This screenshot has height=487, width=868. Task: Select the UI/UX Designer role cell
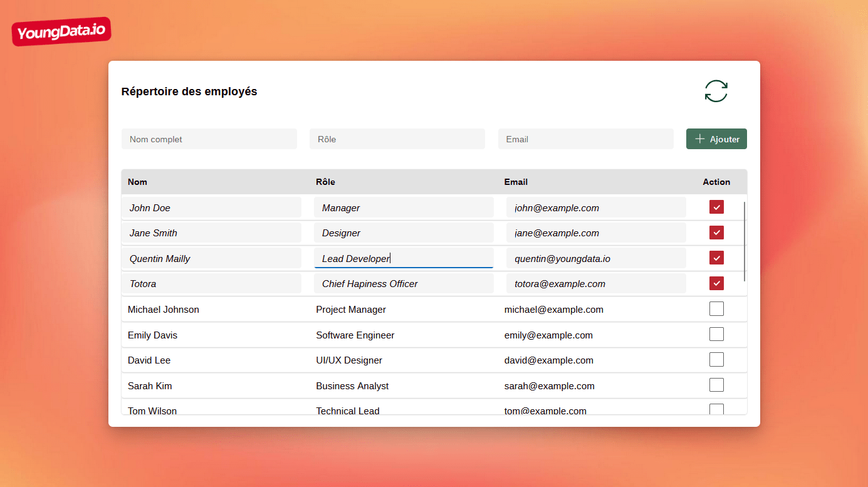tap(349, 360)
